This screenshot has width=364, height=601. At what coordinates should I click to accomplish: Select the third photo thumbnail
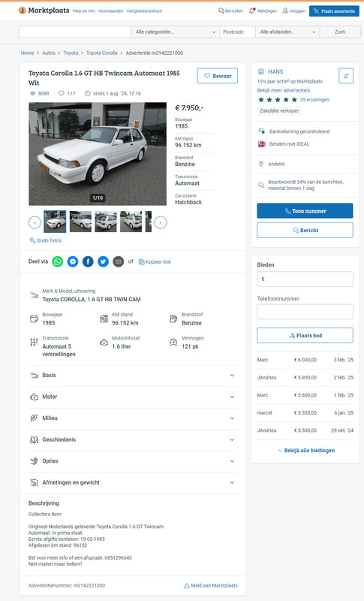(106, 222)
